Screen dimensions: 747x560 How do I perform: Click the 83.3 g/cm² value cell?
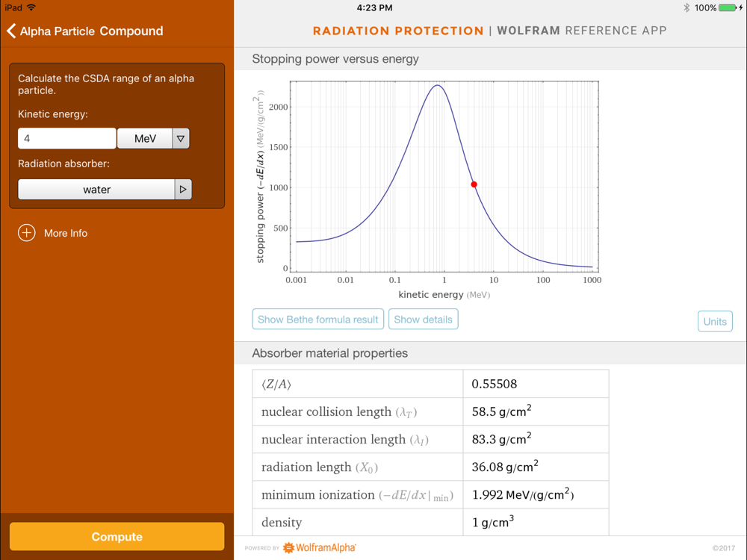pos(536,439)
